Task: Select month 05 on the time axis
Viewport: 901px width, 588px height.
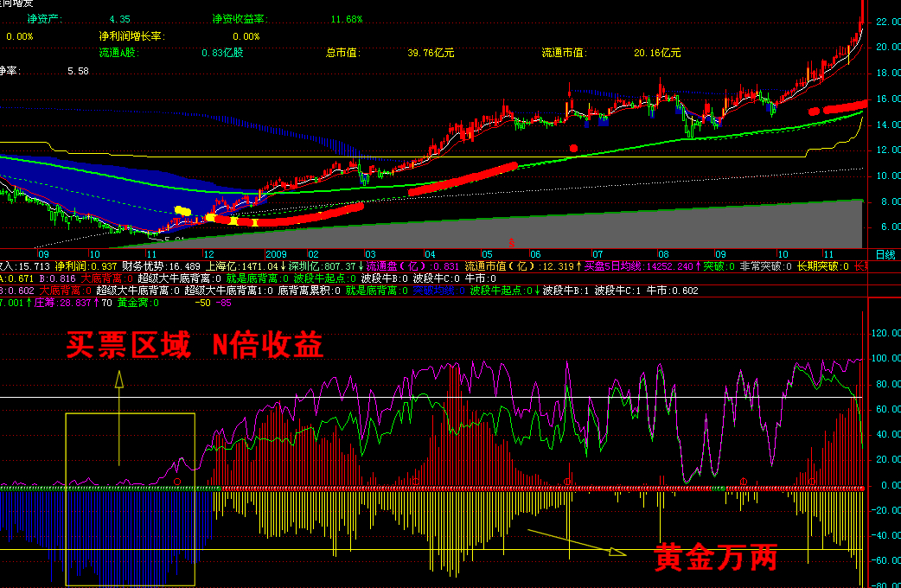Action: [487, 254]
